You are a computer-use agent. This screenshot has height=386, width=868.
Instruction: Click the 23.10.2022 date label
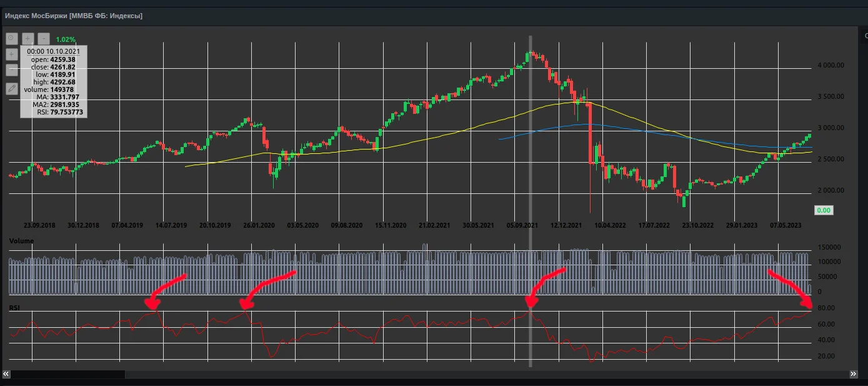click(697, 225)
